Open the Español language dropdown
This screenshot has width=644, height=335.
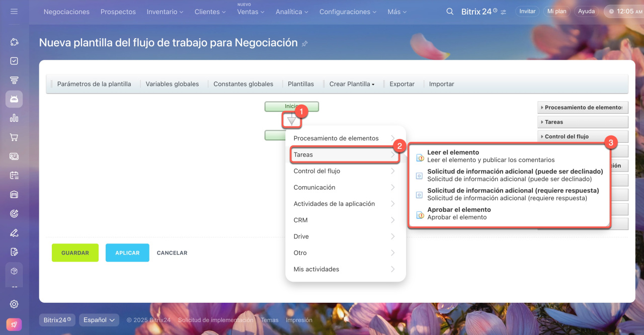point(99,320)
